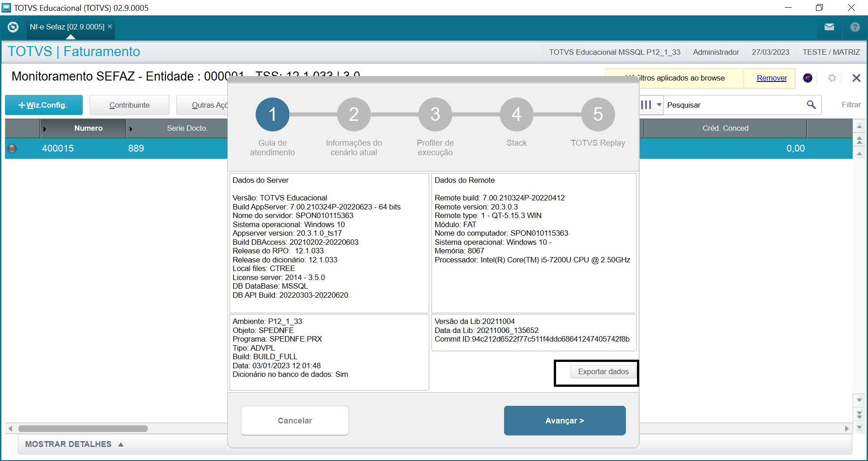Open the Outras Ações menu
Image resolution: width=868 pixels, height=461 pixels.
pyautogui.click(x=209, y=105)
